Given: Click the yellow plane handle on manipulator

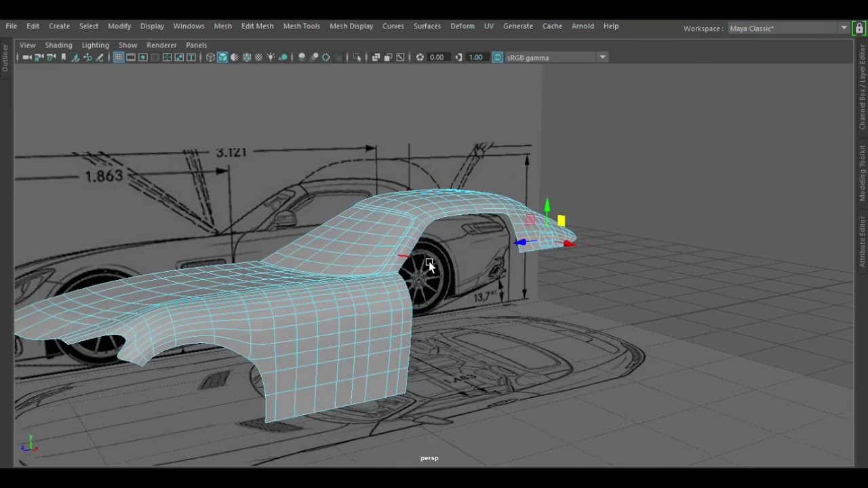Looking at the screenshot, I should [561, 220].
